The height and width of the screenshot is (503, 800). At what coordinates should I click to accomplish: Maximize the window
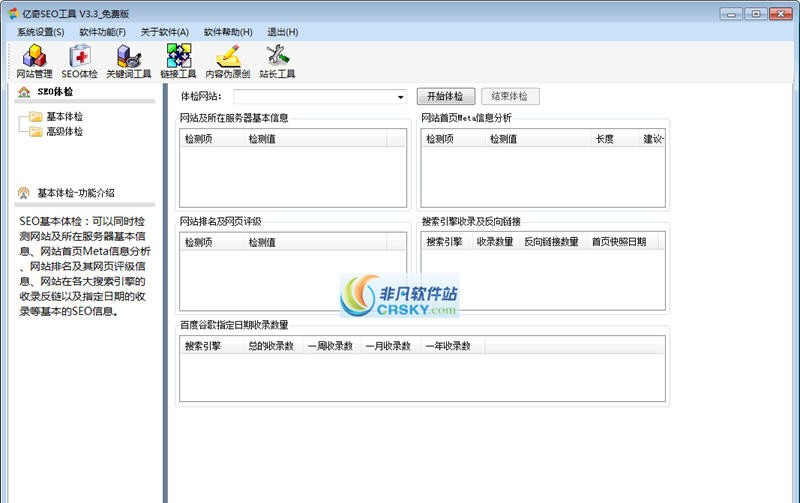tap(756, 14)
